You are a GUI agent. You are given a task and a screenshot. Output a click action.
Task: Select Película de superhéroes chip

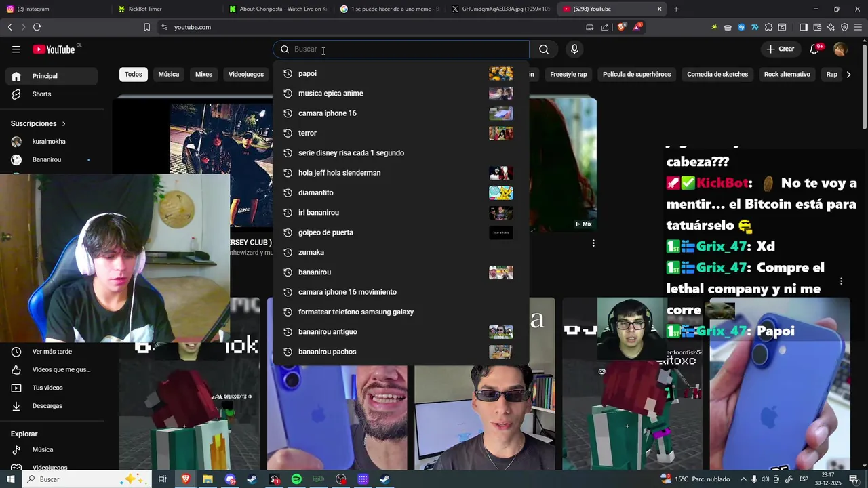point(637,75)
